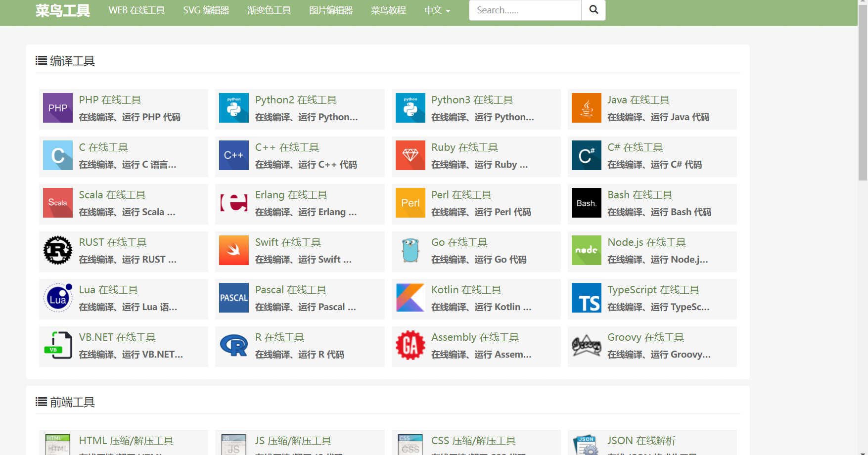Click the green Node.js icon

(x=587, y=250)
